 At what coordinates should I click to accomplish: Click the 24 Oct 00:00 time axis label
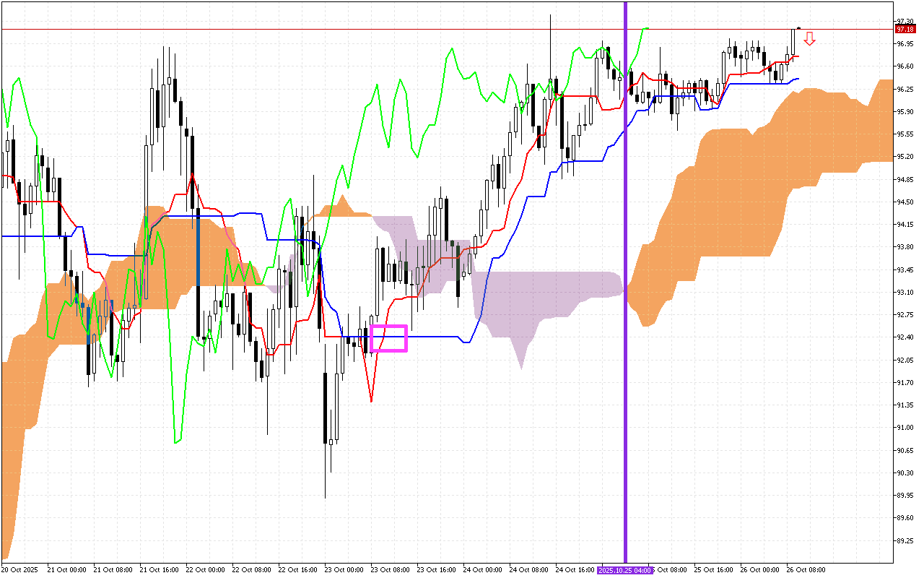481,570
